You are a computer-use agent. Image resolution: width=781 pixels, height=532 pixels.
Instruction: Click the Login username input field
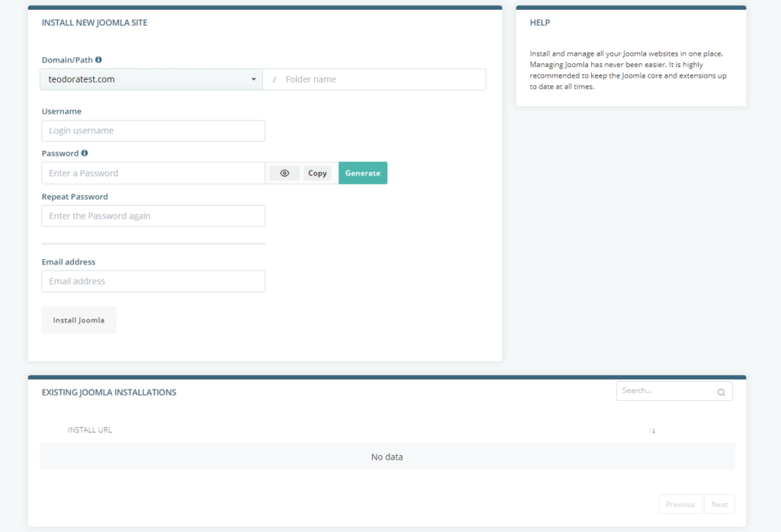pyautogui.click(x=153, y=130)
